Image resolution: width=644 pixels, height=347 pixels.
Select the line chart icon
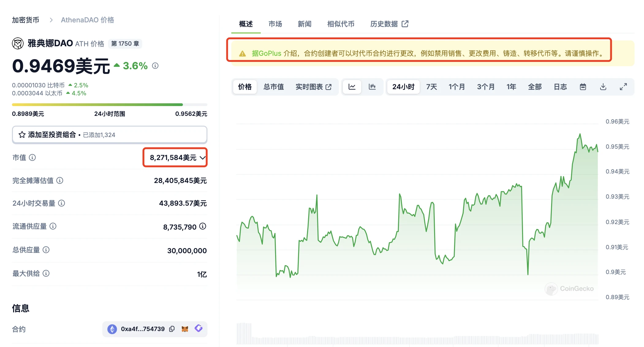point(352,87)
